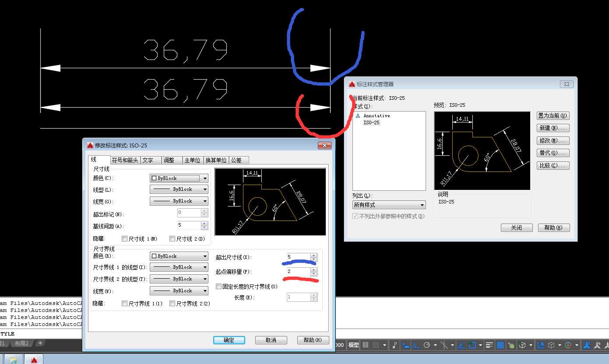The height and width of the screenshot is (364, 609).
Task: Click 比较(C)... button
Action: 553,166
